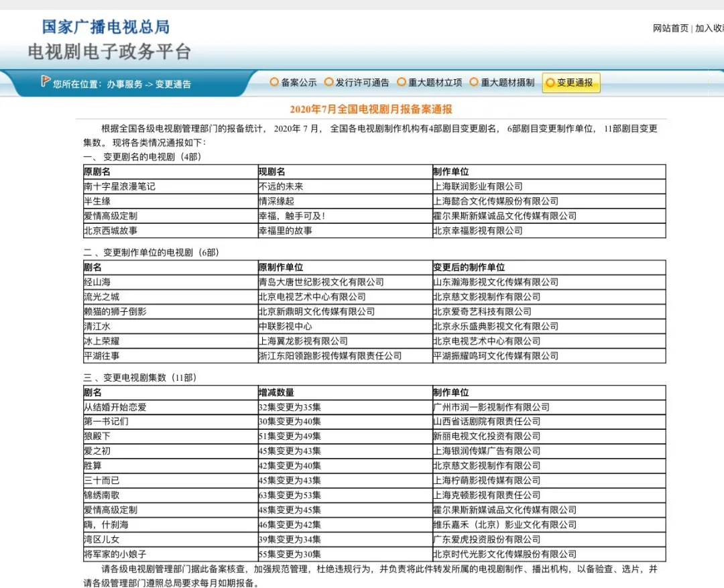
Task: Click the 51集变更为49集 cell
Action: pyautogui.click(x=345, y=436)
